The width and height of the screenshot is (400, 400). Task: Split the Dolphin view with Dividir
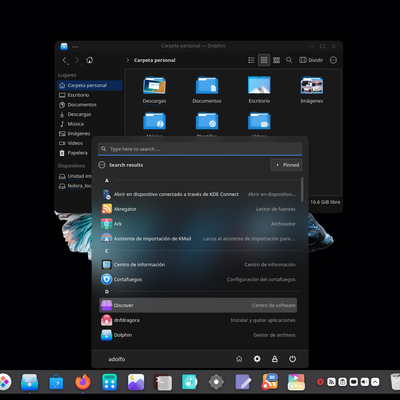(x=311, y=60)
